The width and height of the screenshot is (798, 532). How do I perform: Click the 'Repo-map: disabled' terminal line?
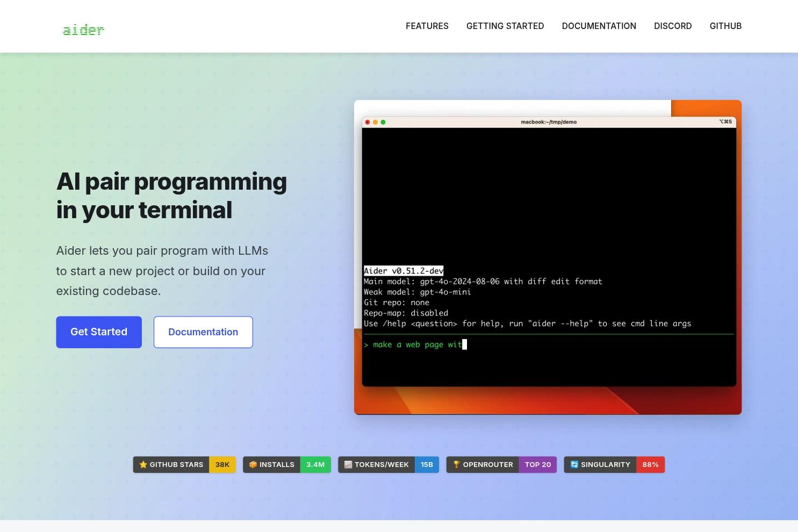click(x=406, y=313)
